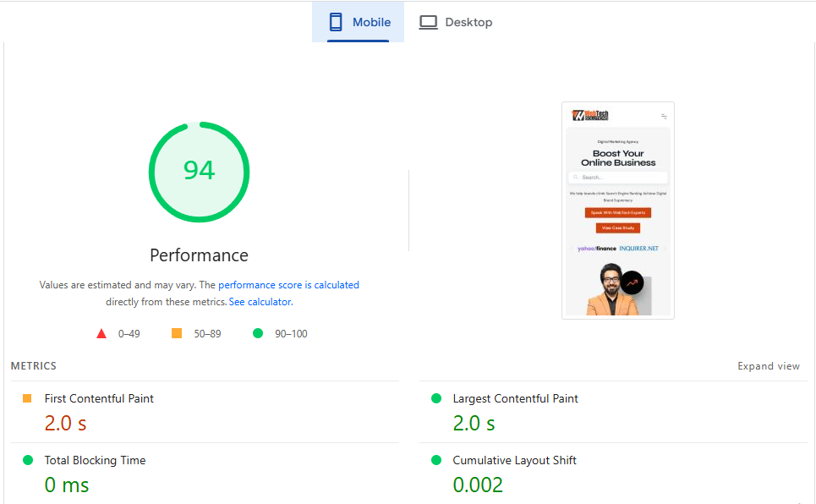Click the 0 ms blocking time value
This screenshot has width=816, height=504.
[67, 485]
